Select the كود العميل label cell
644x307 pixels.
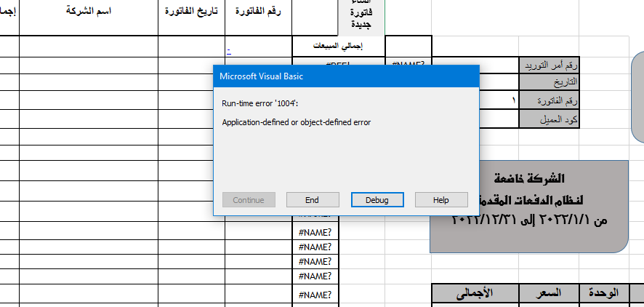(x=549, y=119)
